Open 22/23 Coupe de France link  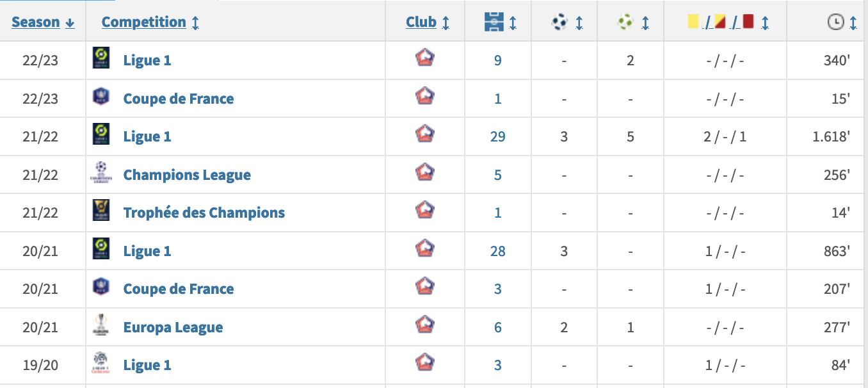[179, 99]
